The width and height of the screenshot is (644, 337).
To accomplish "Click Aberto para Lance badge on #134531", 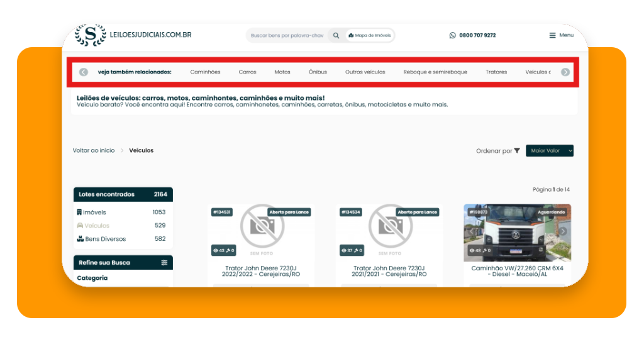I will pyautogui.click(x=289, y=213).
